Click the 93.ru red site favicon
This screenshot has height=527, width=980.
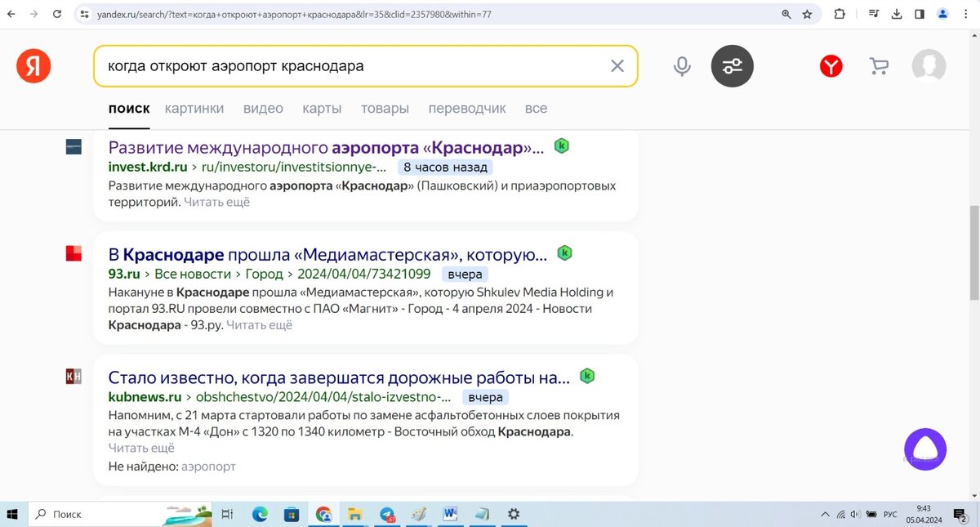coord(73,253)
